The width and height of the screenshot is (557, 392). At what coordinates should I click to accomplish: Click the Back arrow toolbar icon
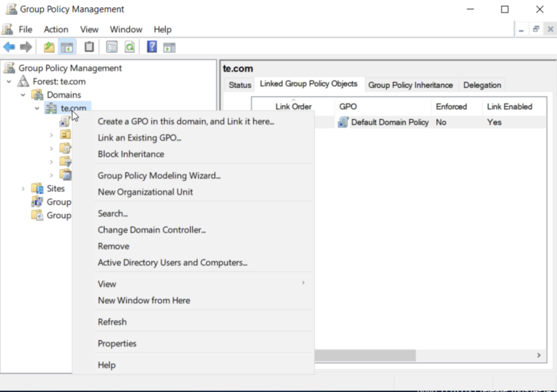tap(9, 47)
